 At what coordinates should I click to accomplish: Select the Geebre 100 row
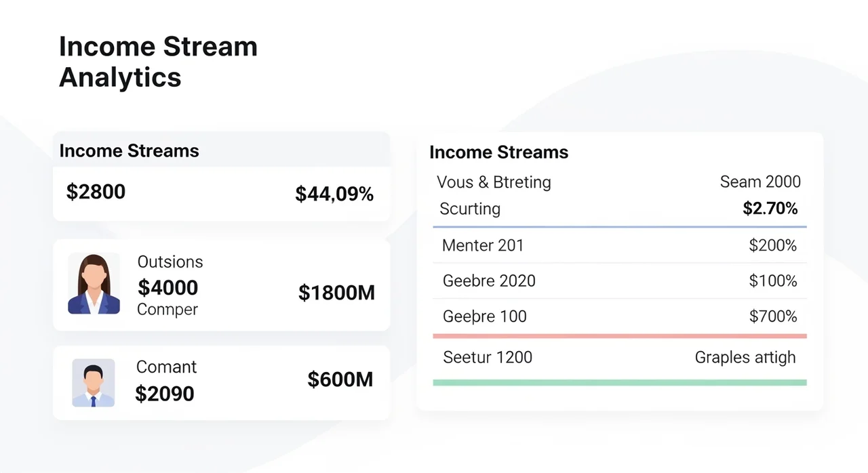click(619, 316)
